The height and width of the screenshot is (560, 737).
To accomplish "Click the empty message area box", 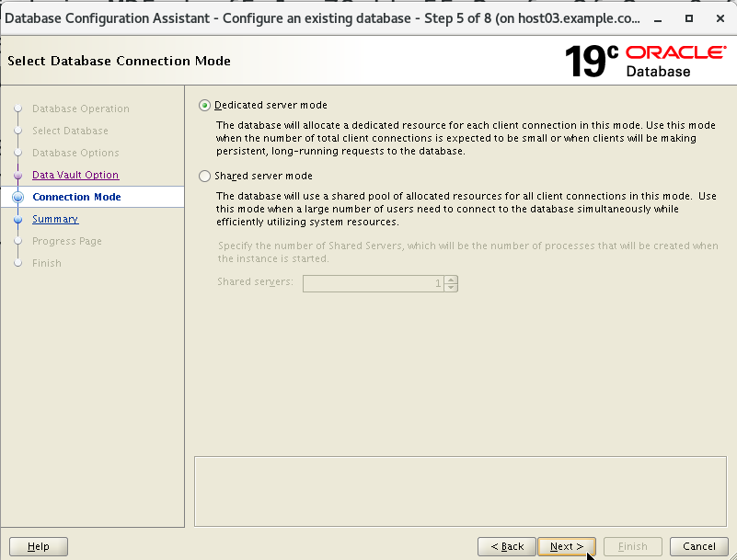I will [x=460, y=491].
